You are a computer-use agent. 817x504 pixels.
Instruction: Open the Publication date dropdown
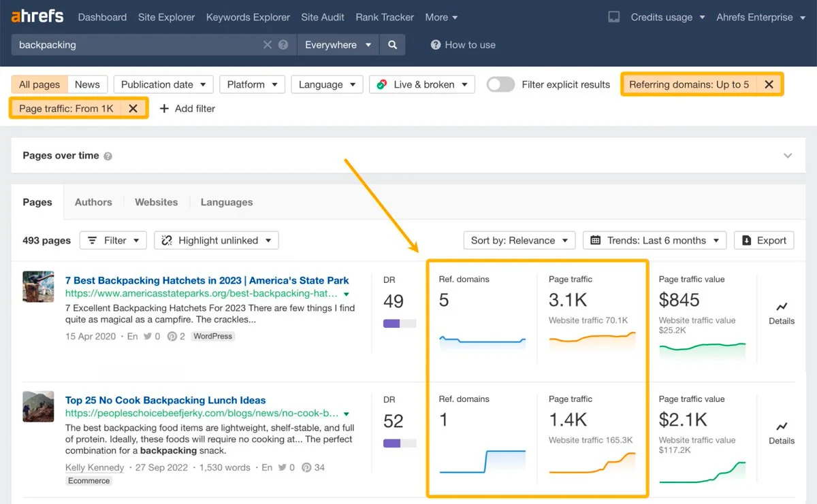click(163, 84)
